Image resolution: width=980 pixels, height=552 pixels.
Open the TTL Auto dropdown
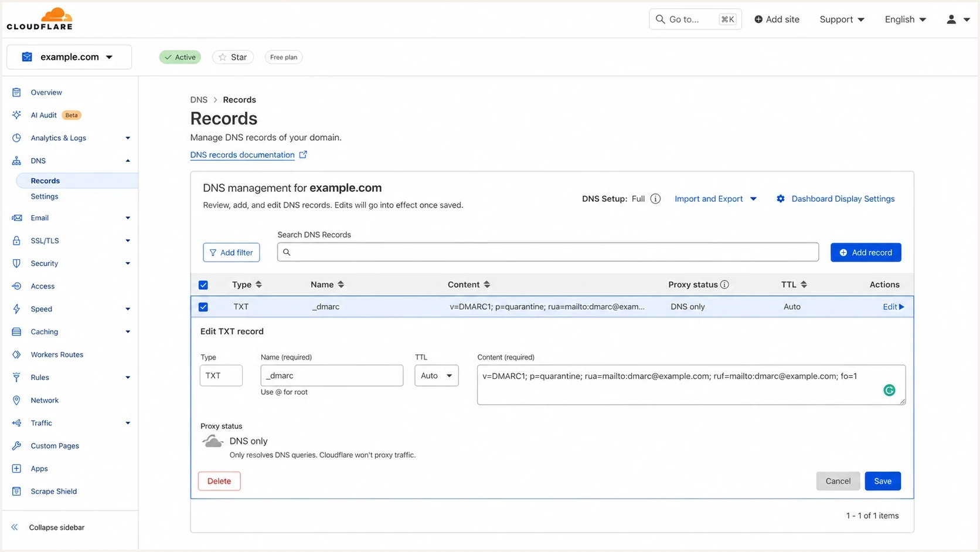pyautogui.click(x=437, y=375)
